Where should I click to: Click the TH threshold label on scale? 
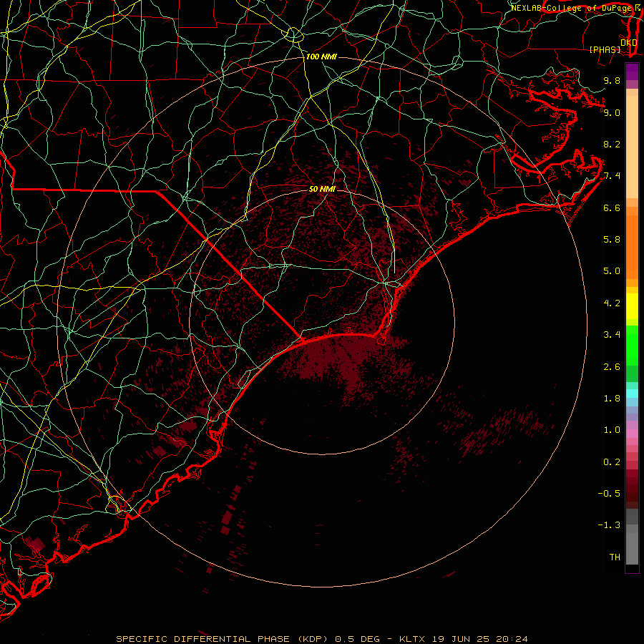pyautogui.click(x=615, y=557)
